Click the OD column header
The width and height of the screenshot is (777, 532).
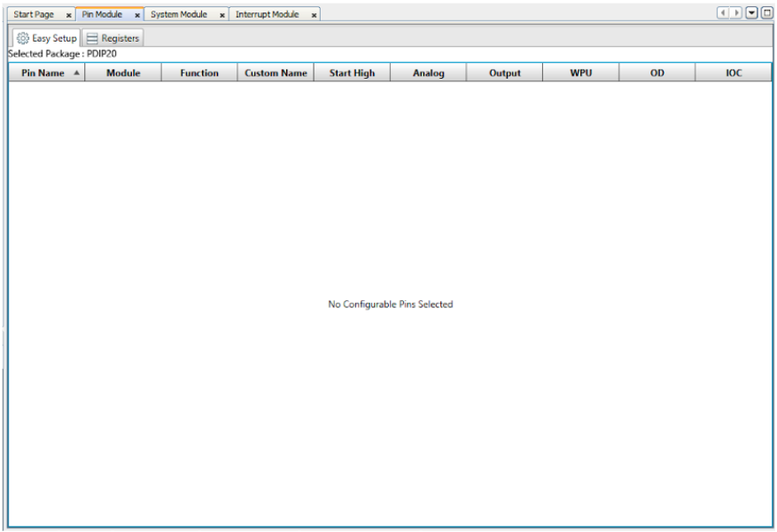click(x=657, y=73)
